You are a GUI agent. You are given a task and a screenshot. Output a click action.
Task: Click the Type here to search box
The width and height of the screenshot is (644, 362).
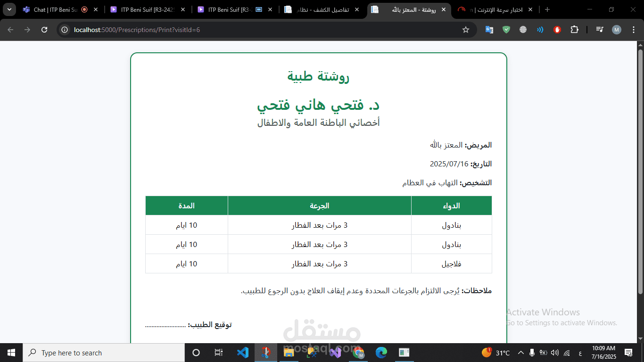[x=104, y=353]
